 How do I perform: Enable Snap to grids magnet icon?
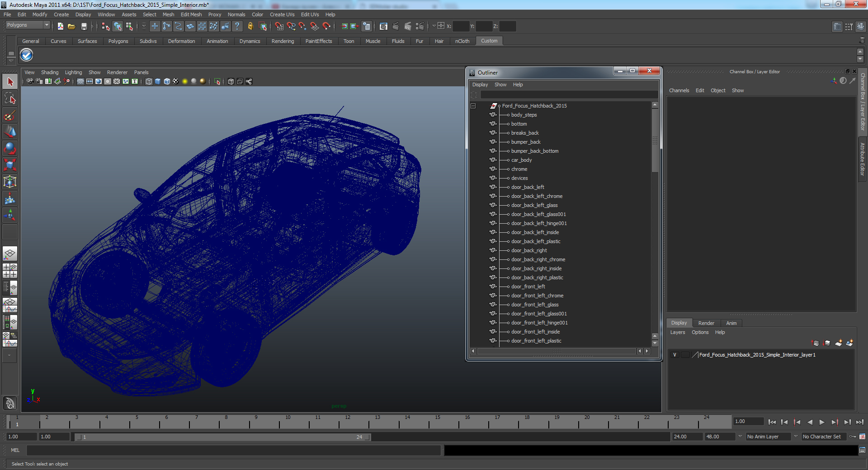[279, 26]
